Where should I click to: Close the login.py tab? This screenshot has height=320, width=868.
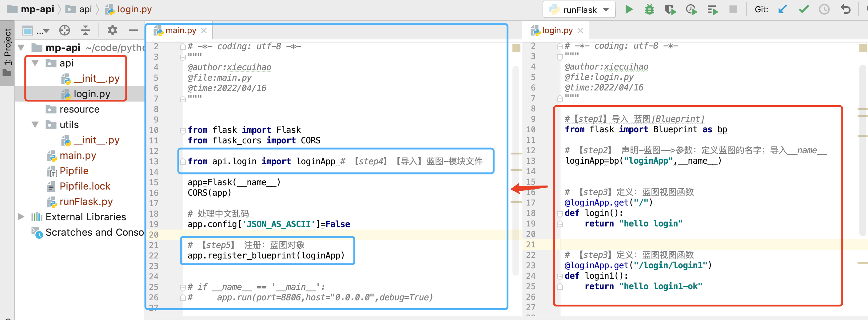580,31
